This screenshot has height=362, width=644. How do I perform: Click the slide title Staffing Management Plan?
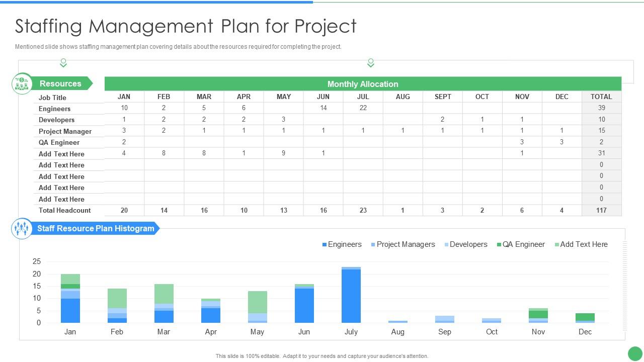click(x=185, y=26)
